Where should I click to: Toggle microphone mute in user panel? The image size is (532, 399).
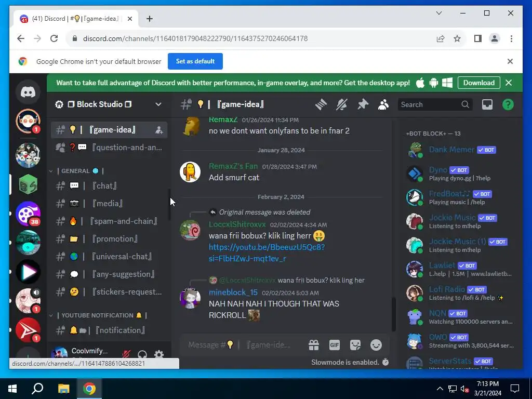126,354
